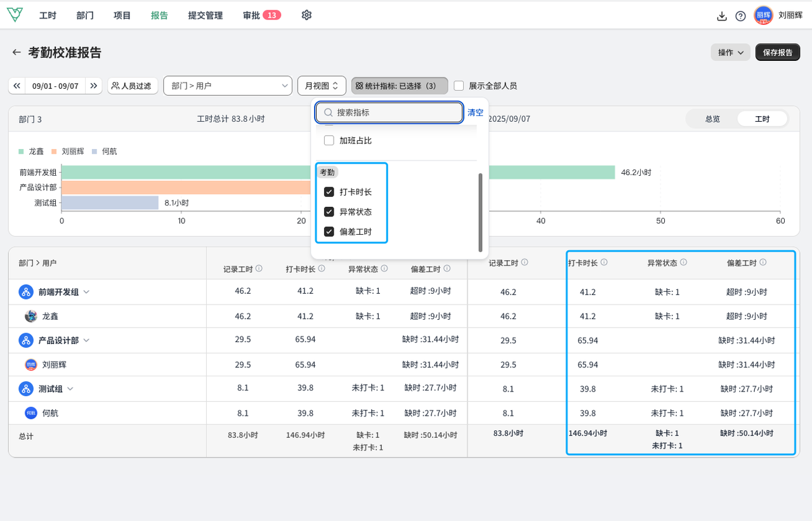Image resolution: width=812 pixels, height=521 pixels.
Task: Open the 部门 > 用户 grouping dropdown
Action: coord(227,86)
